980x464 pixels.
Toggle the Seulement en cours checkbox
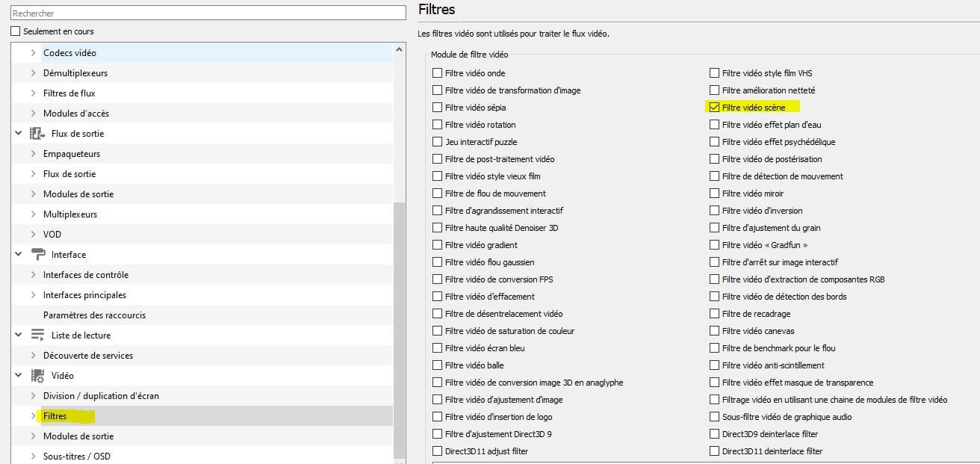point(16,31)
